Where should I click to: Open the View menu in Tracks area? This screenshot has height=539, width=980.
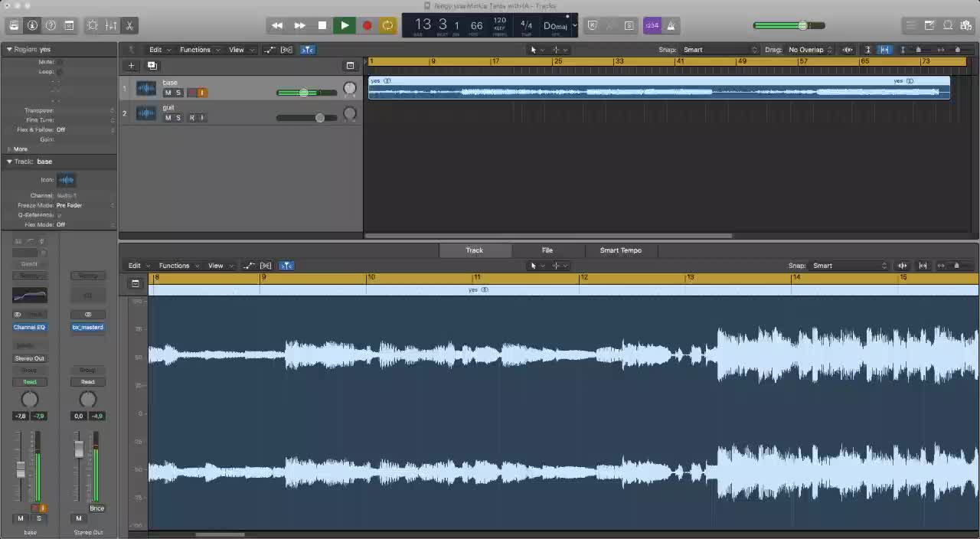[x=240, y=50]
